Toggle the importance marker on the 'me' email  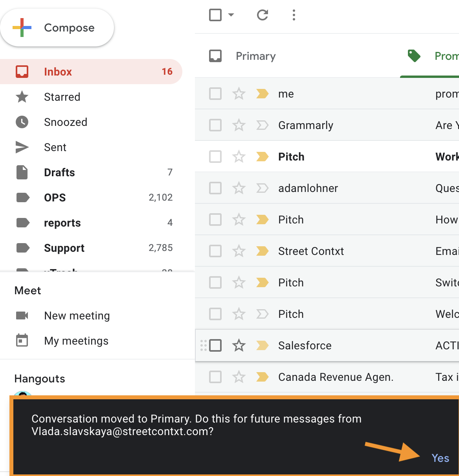pos(262,94)
